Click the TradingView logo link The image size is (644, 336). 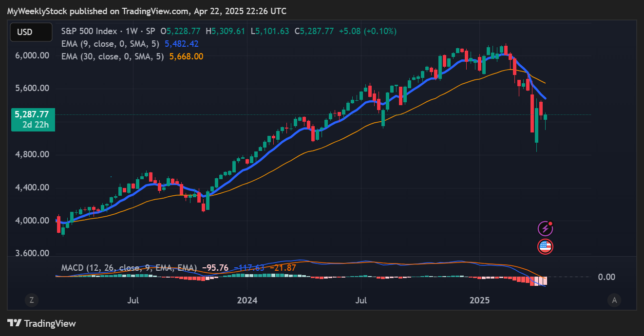click(42, 323)
